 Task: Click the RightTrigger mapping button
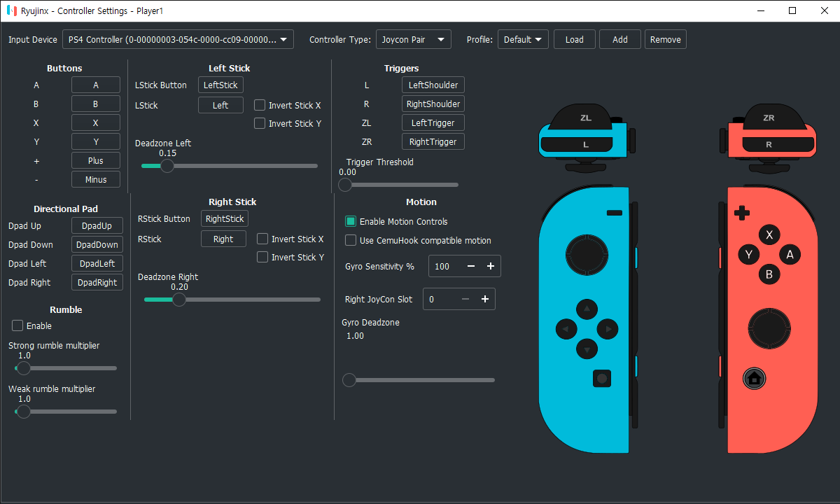(433, 141)
